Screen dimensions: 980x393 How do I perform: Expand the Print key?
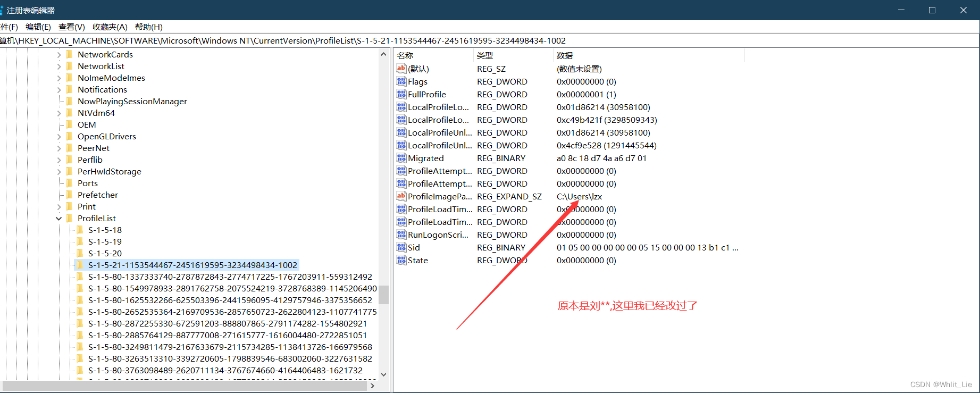pos(59,207)
